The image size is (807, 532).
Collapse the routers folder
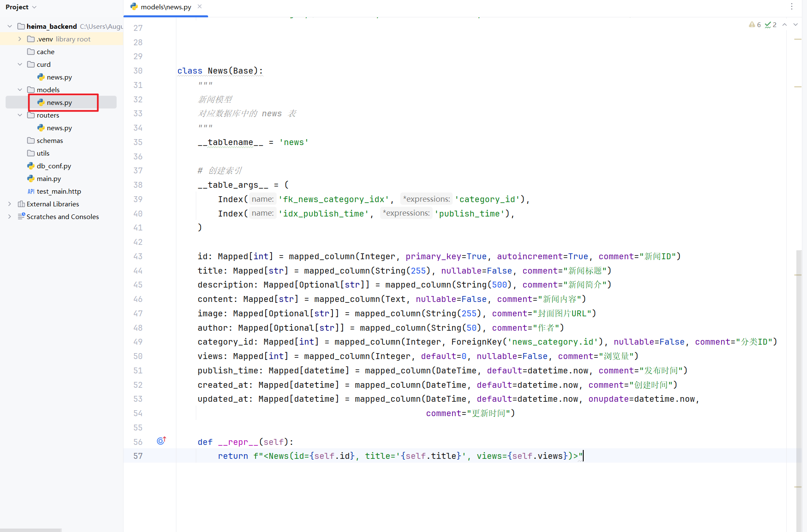coord(19,115)
